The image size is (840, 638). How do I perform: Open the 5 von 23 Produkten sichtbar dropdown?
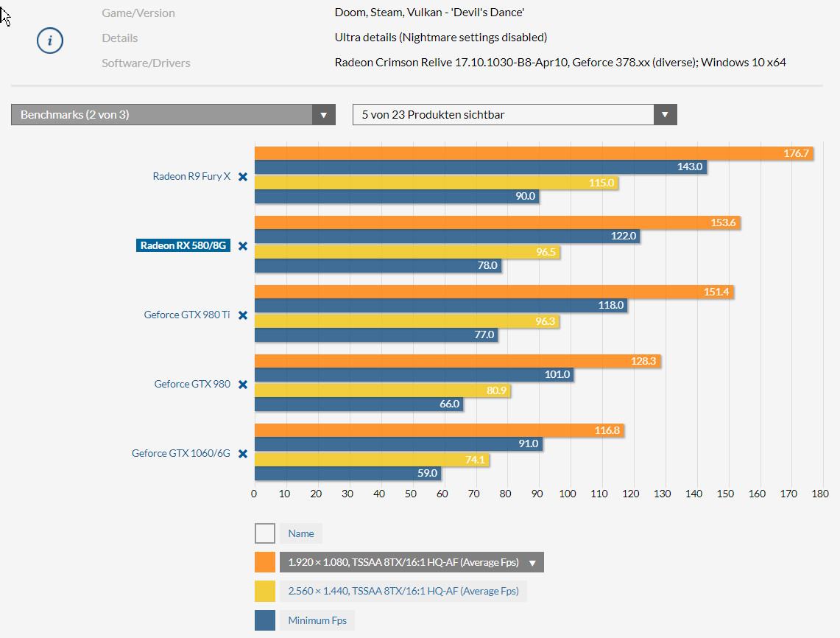pos(515,115)
